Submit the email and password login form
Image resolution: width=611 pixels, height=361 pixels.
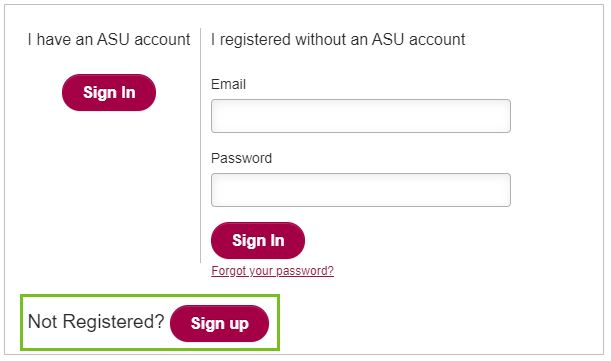pyautogui.click(x=258, y=240)
